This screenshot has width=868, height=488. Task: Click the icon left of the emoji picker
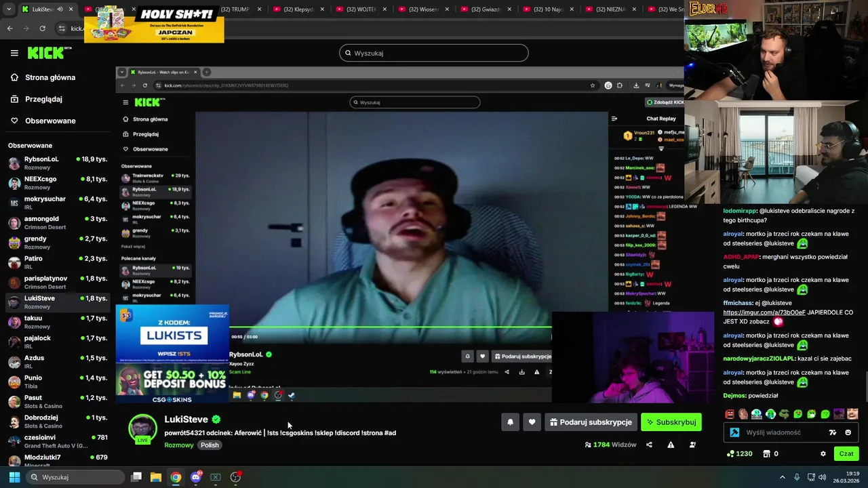tap(833, 432)
